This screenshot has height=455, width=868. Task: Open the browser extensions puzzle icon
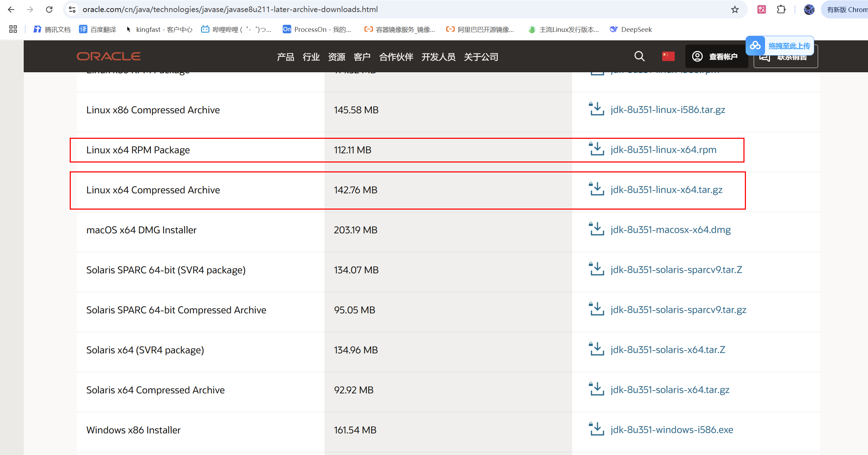pos(781,10)
